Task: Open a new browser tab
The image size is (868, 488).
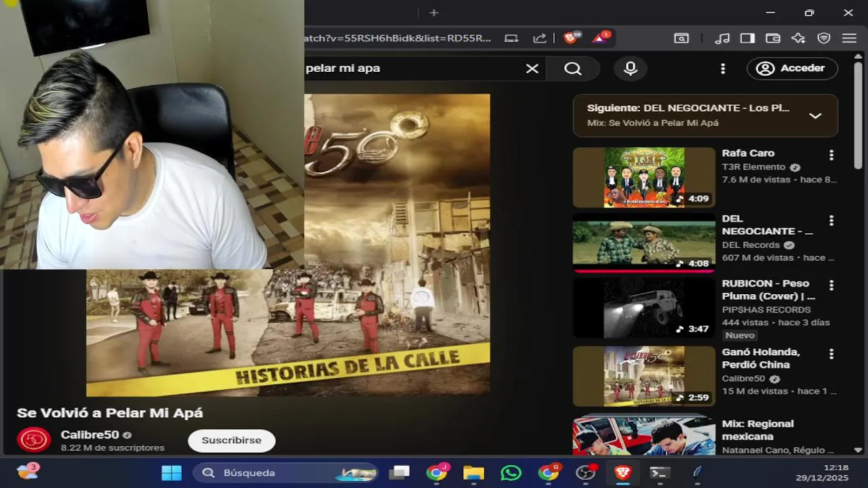Action: point(434,13)
